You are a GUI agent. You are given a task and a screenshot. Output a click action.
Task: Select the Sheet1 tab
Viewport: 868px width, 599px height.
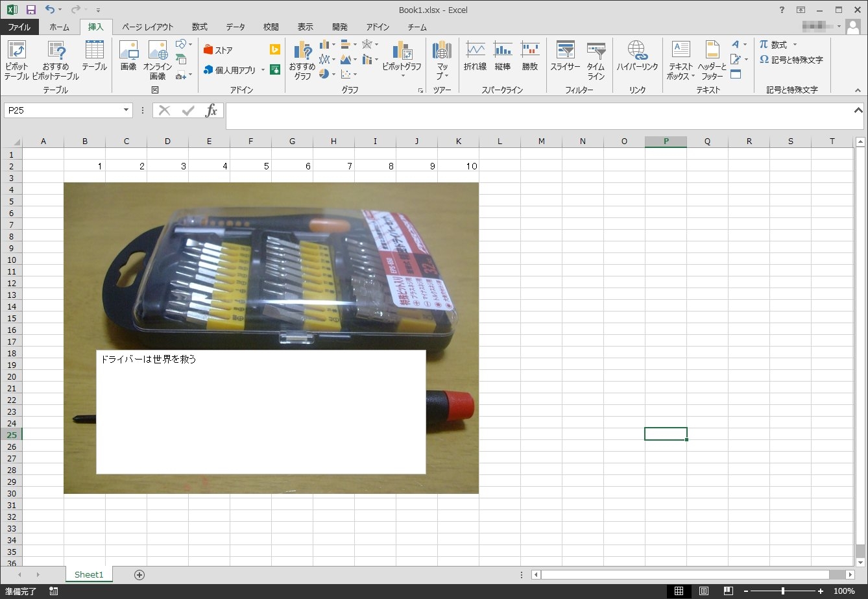(89, 575)
